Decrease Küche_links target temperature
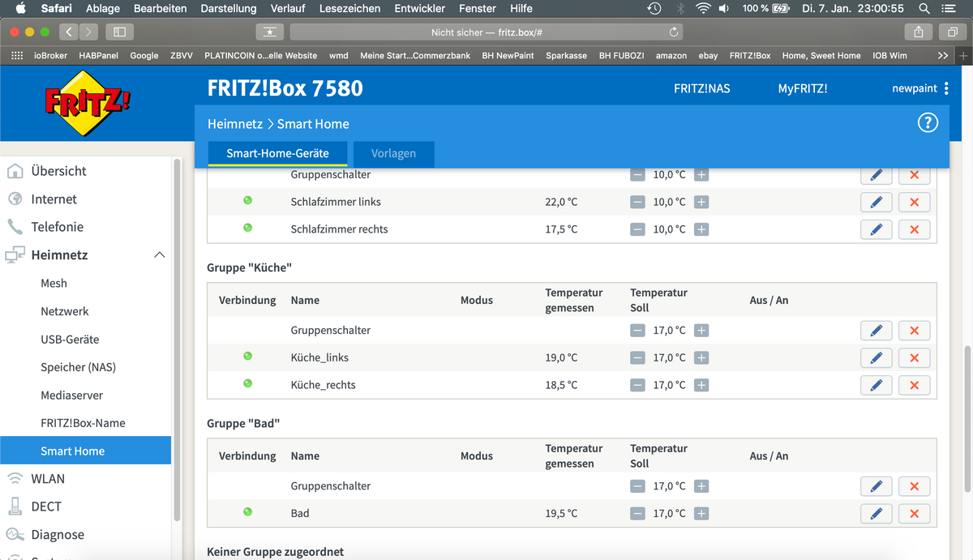Viewport: 973px width, 560px height. pyautogui.click(x=638, y=357)
